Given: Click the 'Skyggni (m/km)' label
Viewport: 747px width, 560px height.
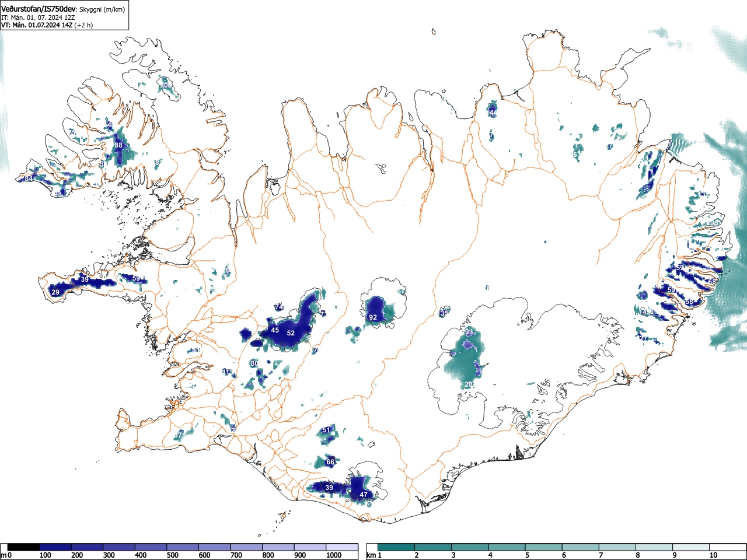Looking at the screenshot, I should (102, 9).
